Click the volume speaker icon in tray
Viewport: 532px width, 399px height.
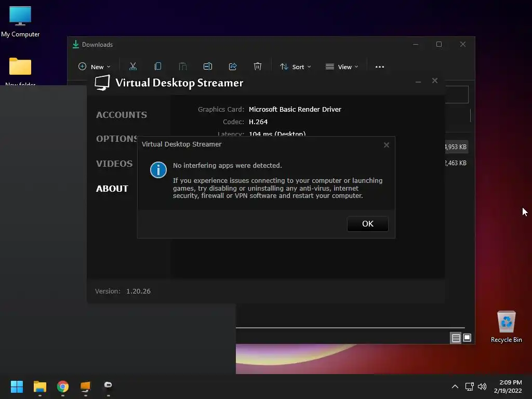pos(482,387)
